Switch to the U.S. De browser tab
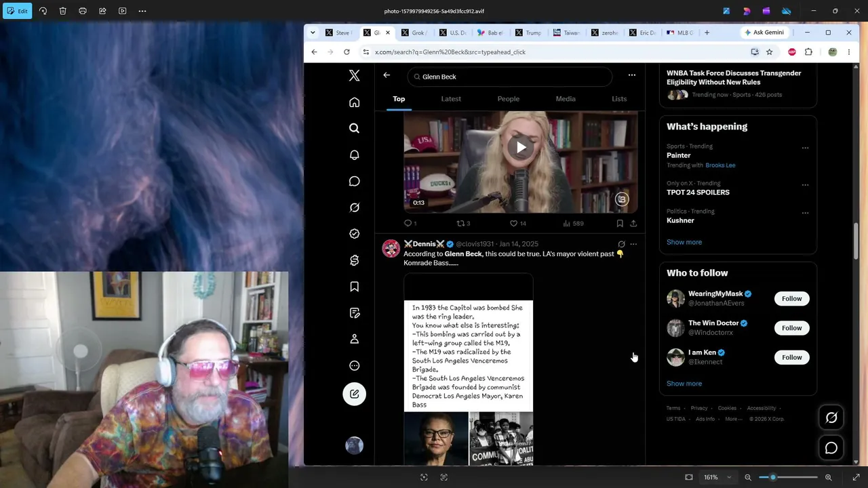 (x=452, y=33)
